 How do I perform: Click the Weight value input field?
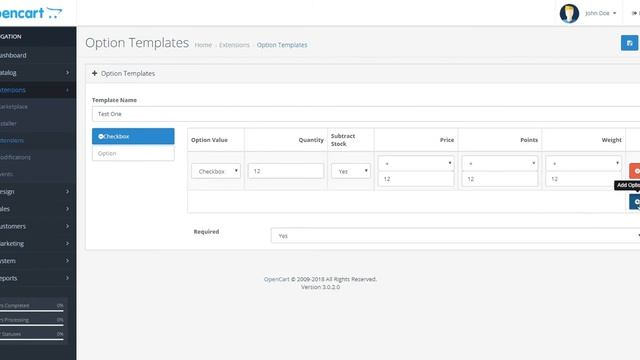point(583,179)
